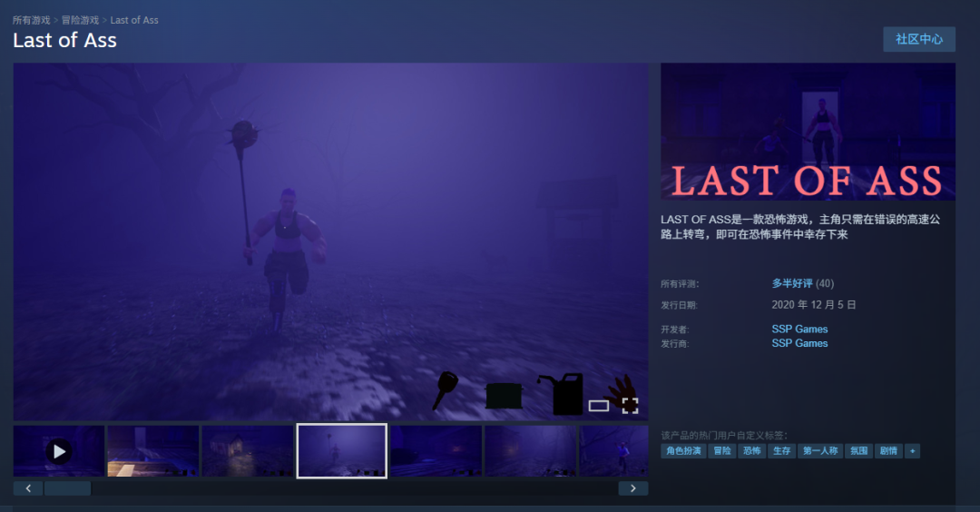Click the game description paragraph text
Image resolution: width=980 pixels, height=512 pixels.
pyautogui.click(x=800, y=227)
